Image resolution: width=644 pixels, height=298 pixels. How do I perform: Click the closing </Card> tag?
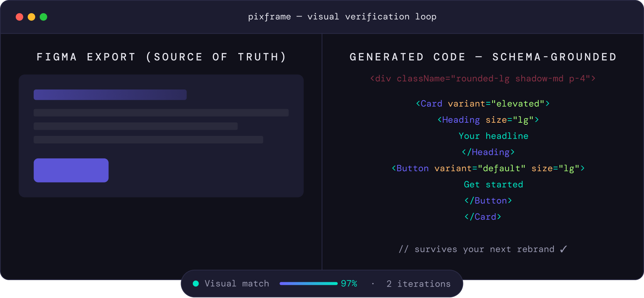pyautogui.click(x=483, y=217)
